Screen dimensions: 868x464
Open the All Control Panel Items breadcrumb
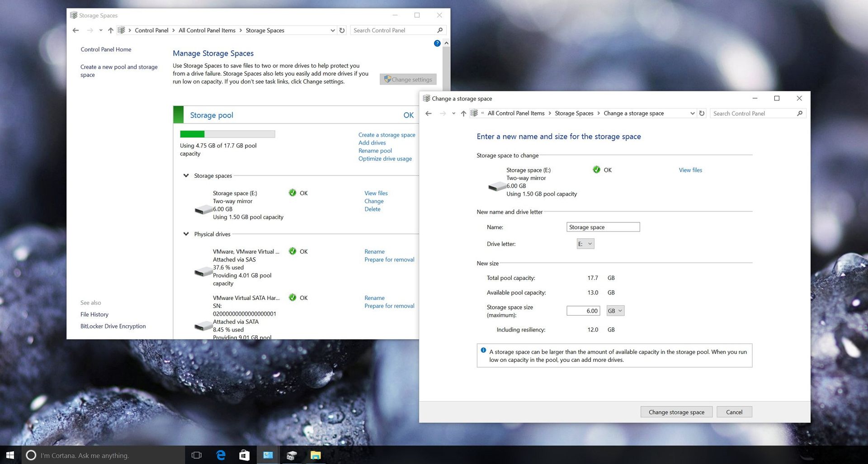(515, 113)
